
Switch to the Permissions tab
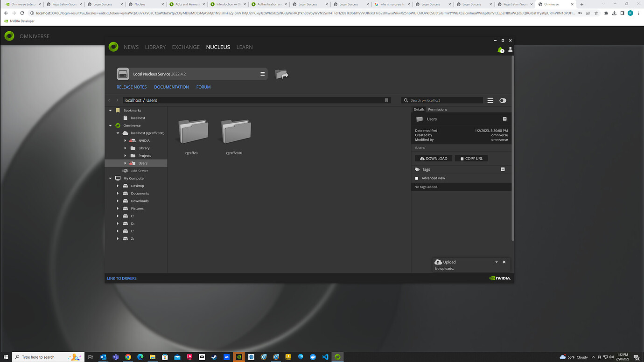[437, 109]
